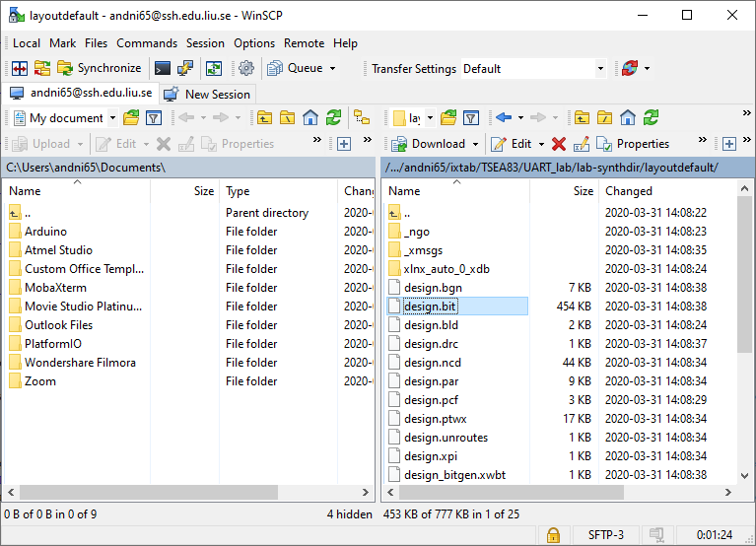Click the remote Edit button
The width and height of the screenshot is (756, 546).
[512, 144]
